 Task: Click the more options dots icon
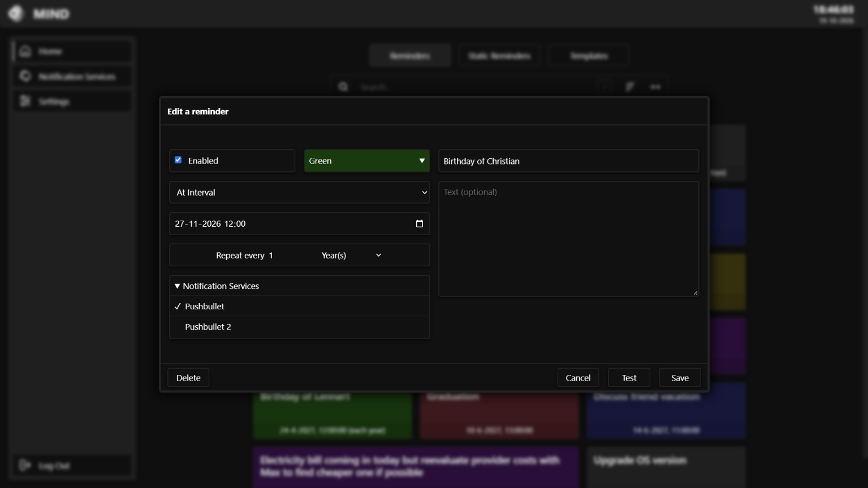point(655,87)
